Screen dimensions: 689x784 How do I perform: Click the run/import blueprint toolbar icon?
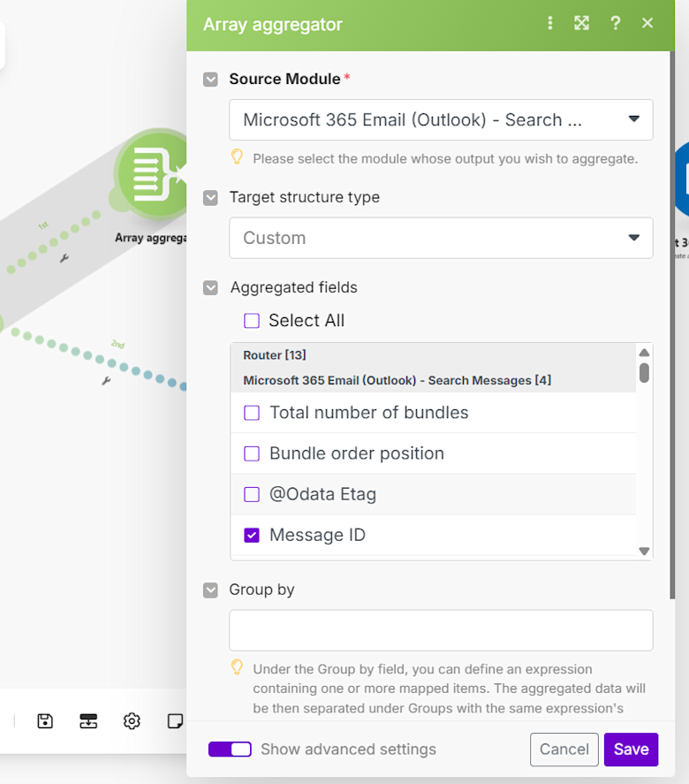[x=88, y=721]
